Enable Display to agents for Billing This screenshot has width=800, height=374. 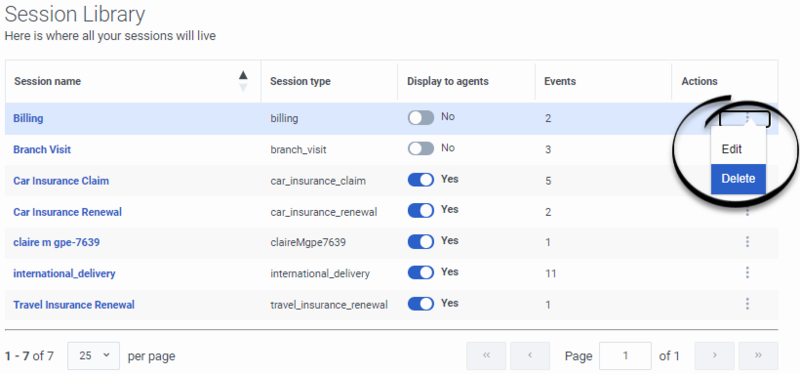pos(421,118)
